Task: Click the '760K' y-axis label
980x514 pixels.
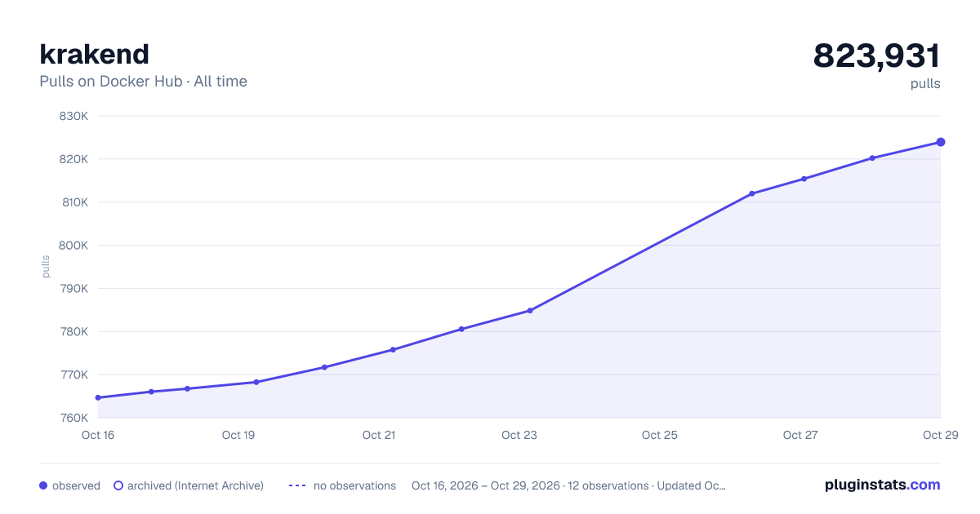Action: (73, 418)
